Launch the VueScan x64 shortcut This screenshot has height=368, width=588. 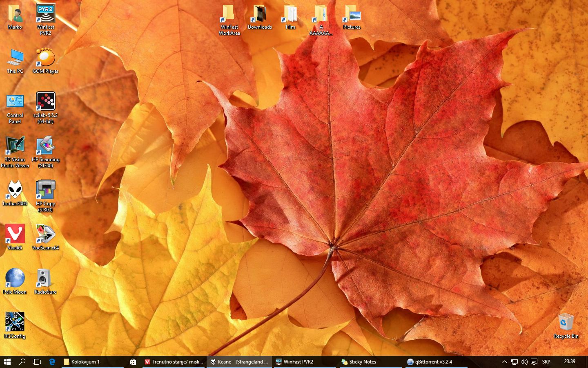point(45,238)
